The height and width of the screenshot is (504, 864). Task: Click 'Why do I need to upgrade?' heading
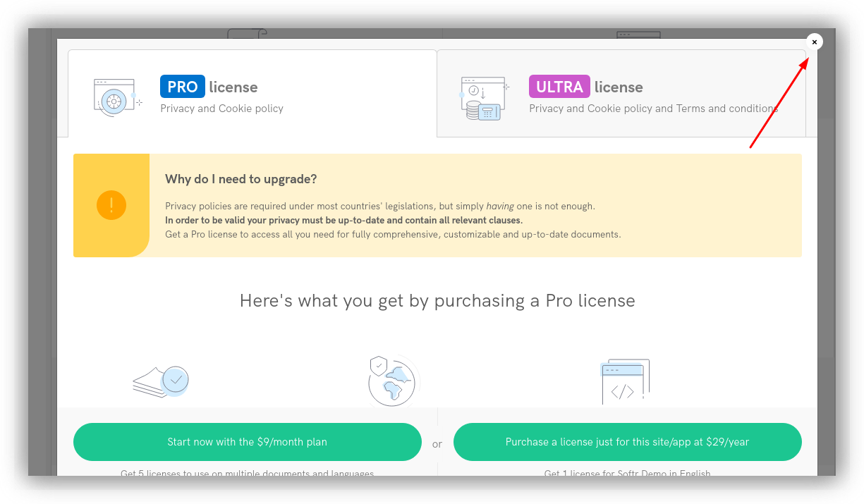tap(241, 179)
